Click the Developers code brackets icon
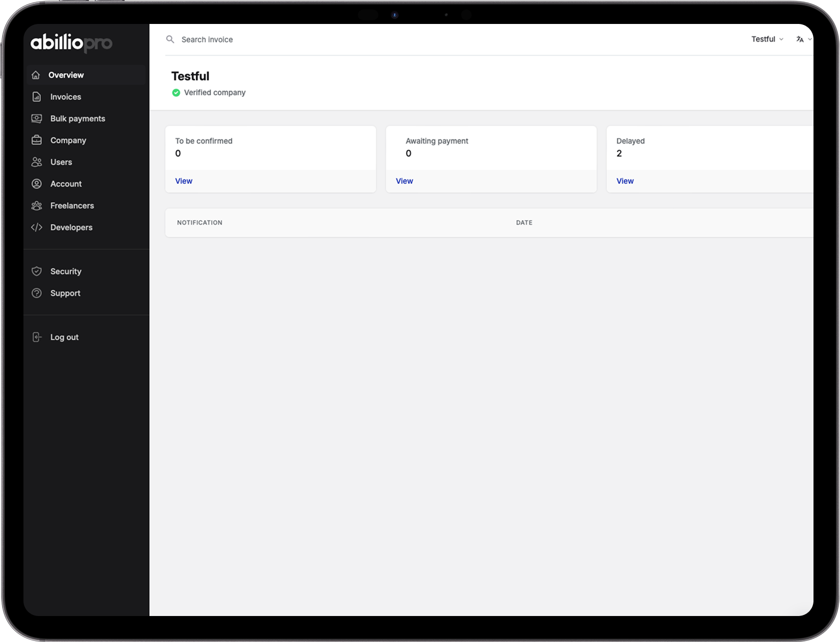The height and width of the screenshot is (642, 840). point(37,227)
